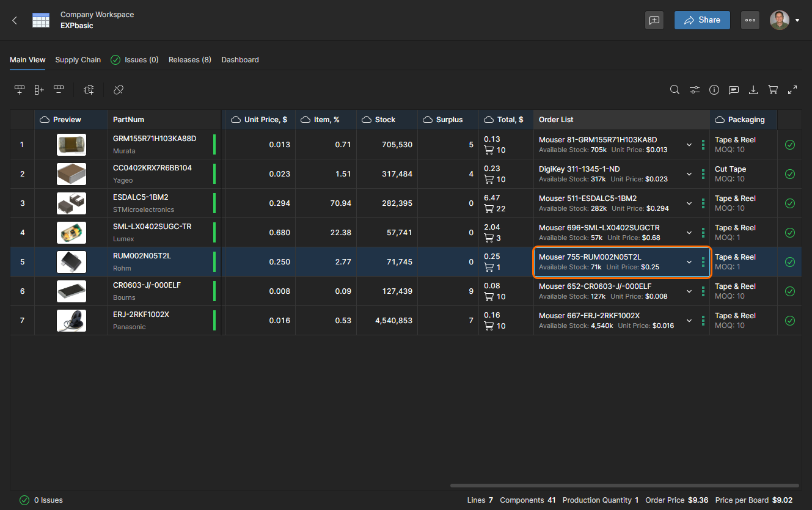Viewport: 812px width, 510px height.
Task: Switch to the Supply Chain tab
Action: coord(78,60)
